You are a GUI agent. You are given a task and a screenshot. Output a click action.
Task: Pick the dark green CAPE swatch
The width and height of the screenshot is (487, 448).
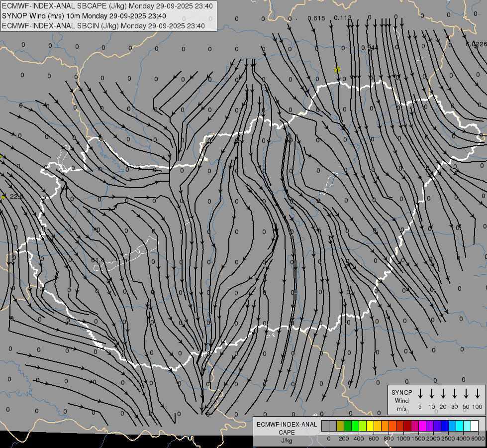pos(348,426)
